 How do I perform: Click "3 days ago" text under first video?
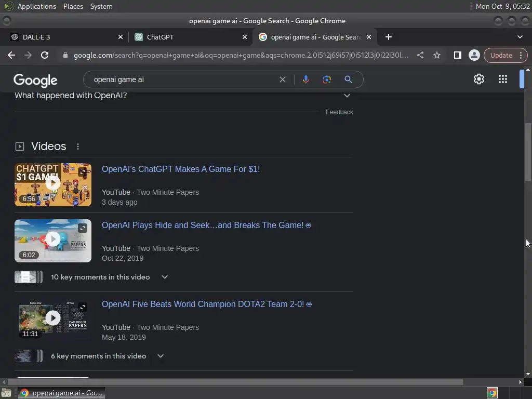pos(119,202)
